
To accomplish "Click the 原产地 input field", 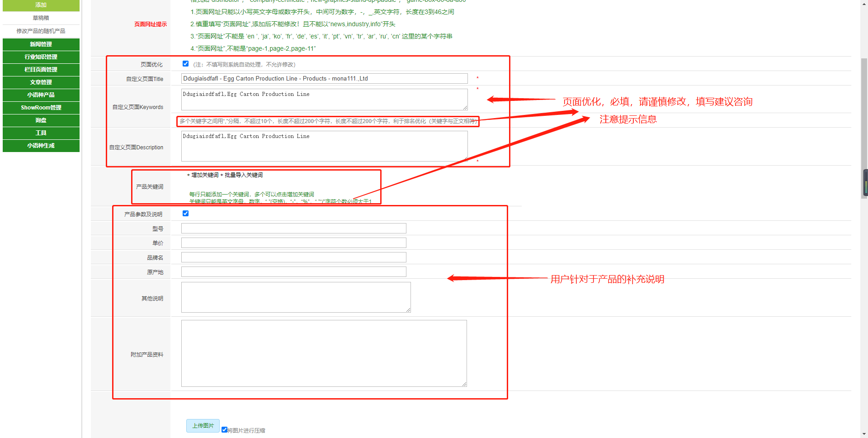I will (294, 272).
